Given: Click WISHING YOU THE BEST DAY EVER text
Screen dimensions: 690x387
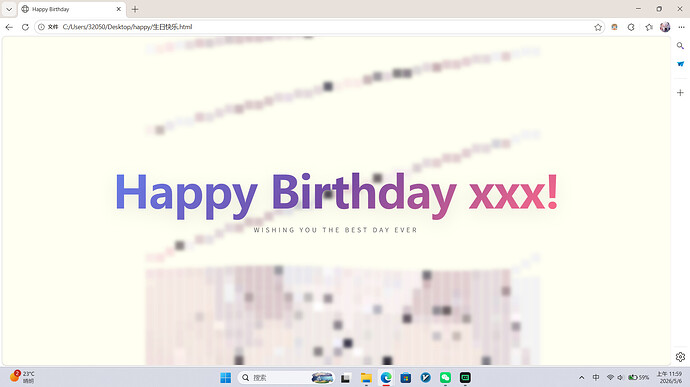Looking at the screenshot, I should point(335,230).
